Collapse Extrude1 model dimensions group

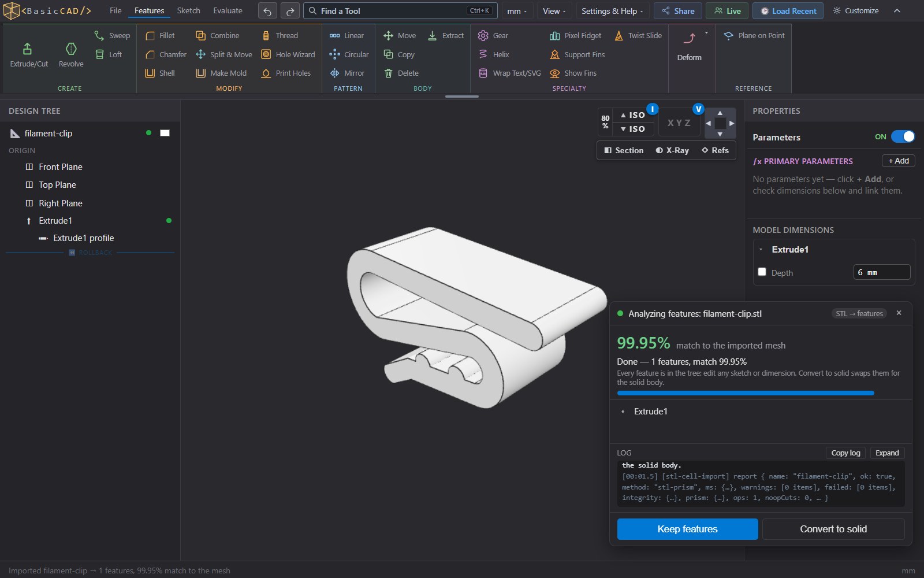[761, 250]
